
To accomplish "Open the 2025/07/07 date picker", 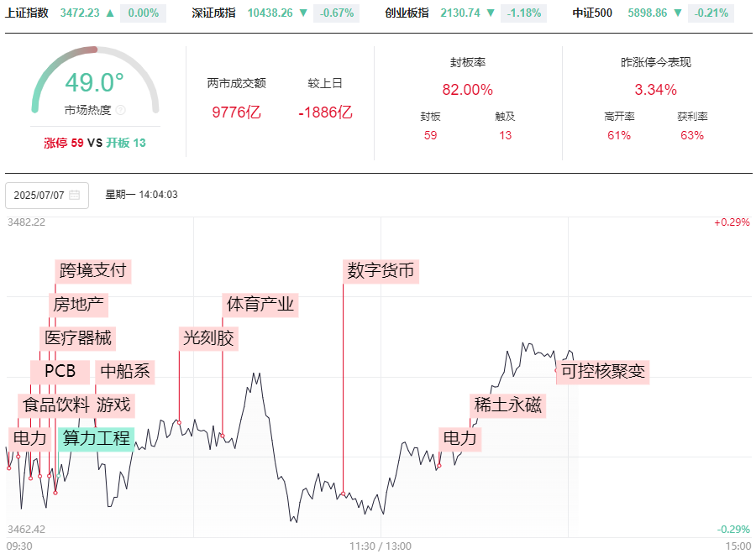I will [x=40, y=195].
